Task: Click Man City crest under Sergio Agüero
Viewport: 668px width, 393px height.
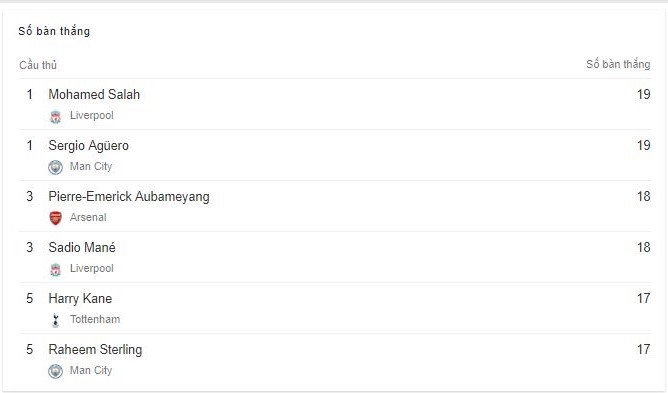Action: coord(55,167)
